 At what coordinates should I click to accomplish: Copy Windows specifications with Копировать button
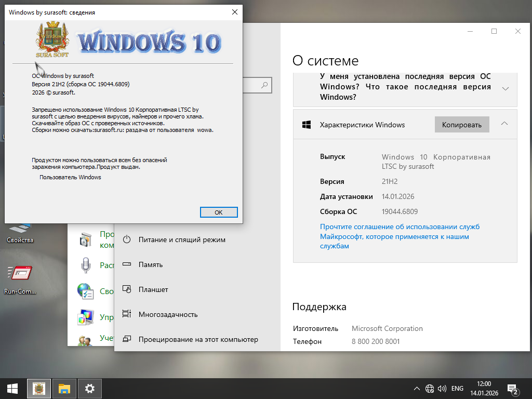(x=462, y=125)
